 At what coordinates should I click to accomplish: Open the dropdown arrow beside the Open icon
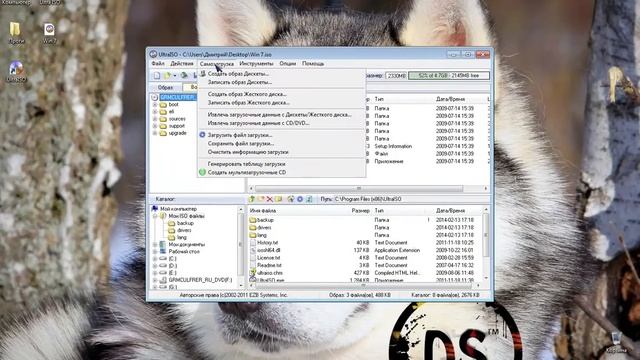[x=175, y=76]
